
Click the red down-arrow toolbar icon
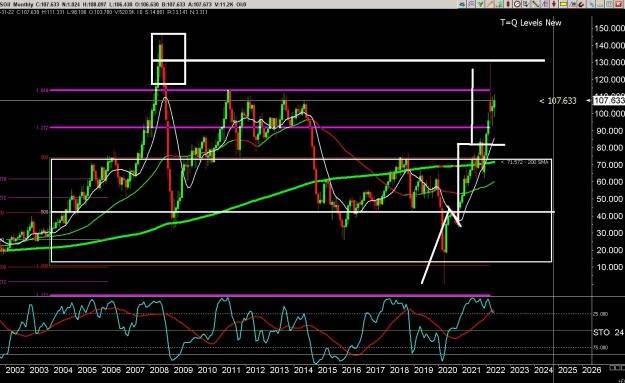(x=554, y=4)
